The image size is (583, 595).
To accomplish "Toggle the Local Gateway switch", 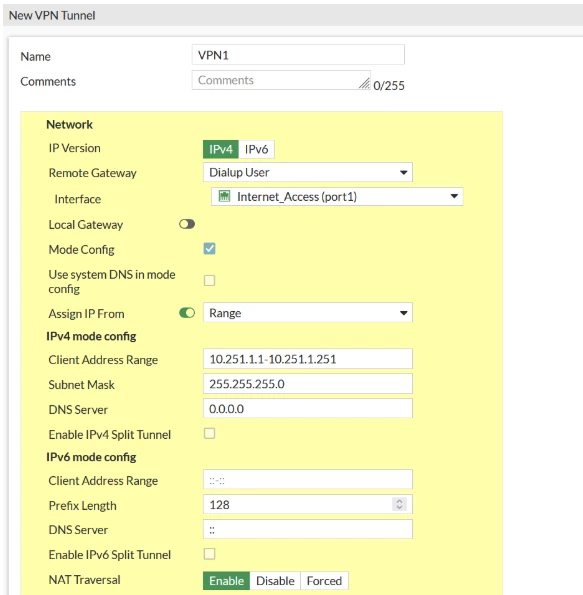I will pos(187,224).
